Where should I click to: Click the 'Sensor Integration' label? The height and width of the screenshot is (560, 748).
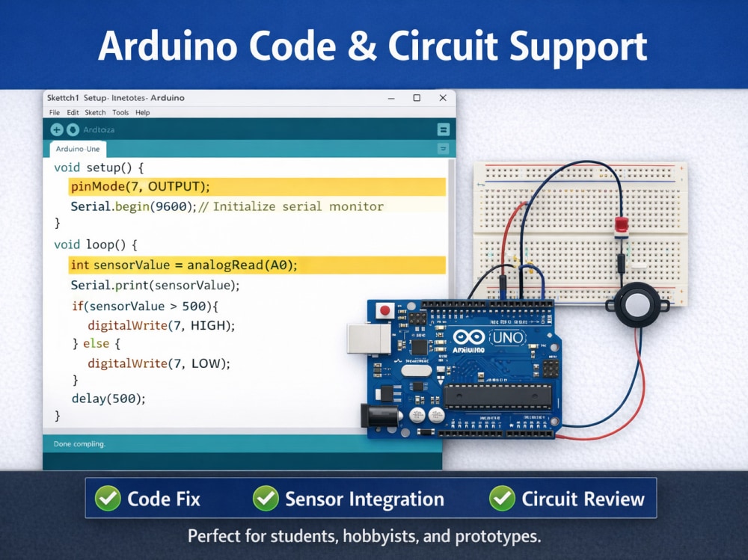coord(364,499)
